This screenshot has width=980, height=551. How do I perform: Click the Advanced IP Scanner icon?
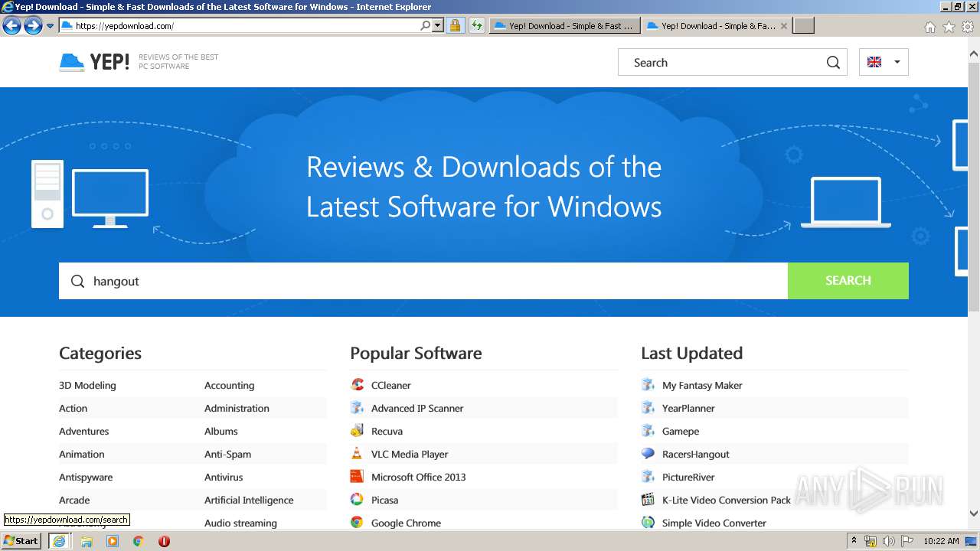pos(357,408)
